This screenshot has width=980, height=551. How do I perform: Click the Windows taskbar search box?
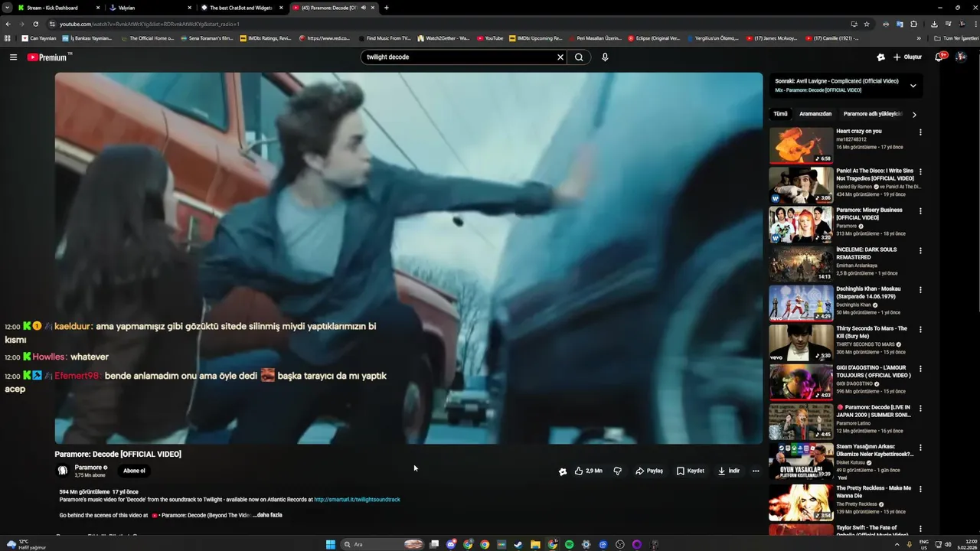pyautogui.click(x=383, y=544)
